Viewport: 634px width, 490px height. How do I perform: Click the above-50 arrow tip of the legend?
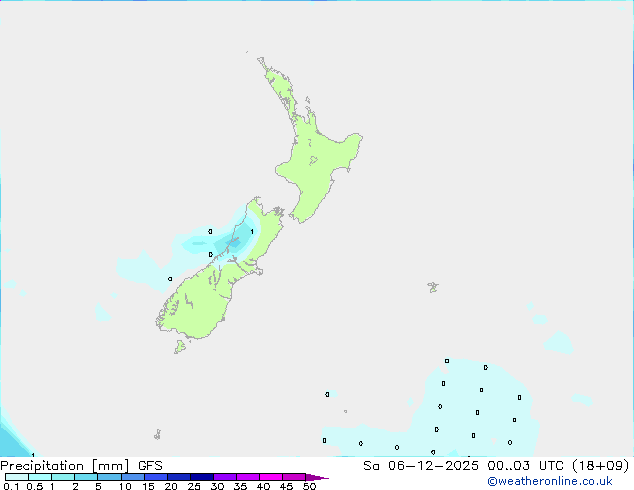(317, 477)
